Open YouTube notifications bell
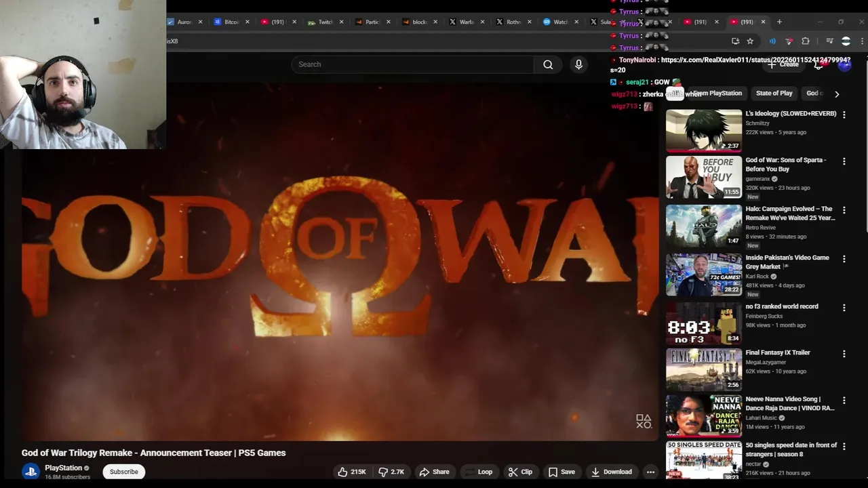868x488 pixels. (x=818, y=64)
